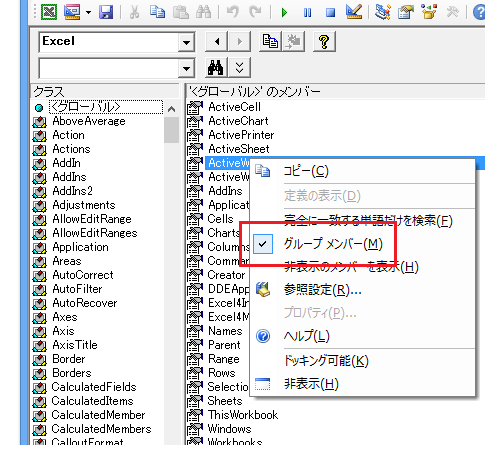Image resolution: width=485 pixels, height=455 pixels.
Task: Go back with the left arrow button
Action: click(216, 42)
